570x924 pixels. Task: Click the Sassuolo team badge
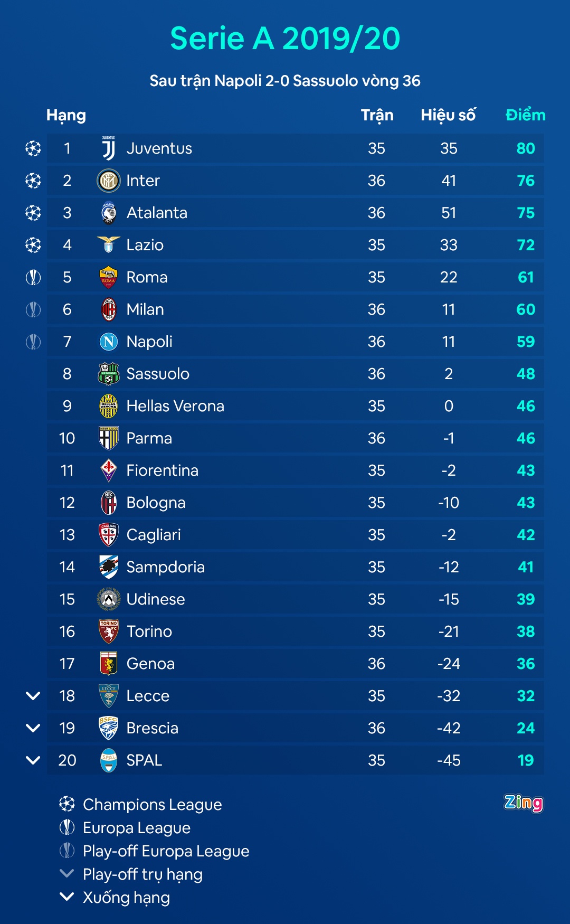tap(109, 374)
